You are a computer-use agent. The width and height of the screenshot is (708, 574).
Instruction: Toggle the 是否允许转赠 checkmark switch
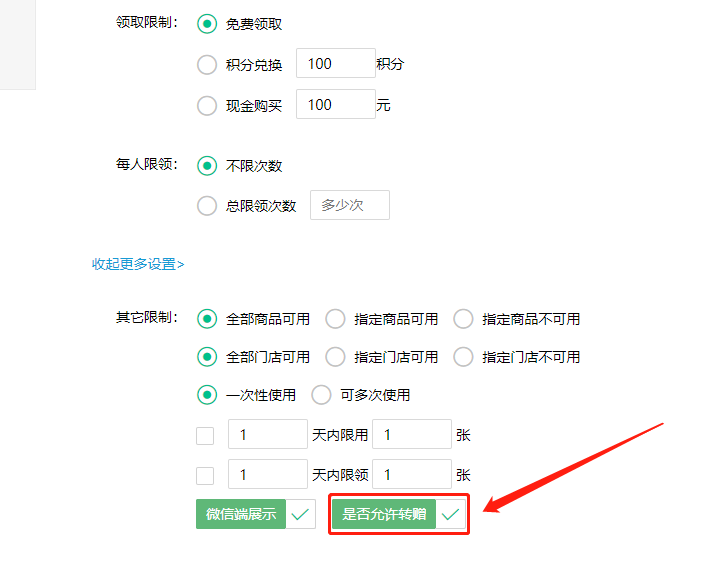click(x=451, y=514)
